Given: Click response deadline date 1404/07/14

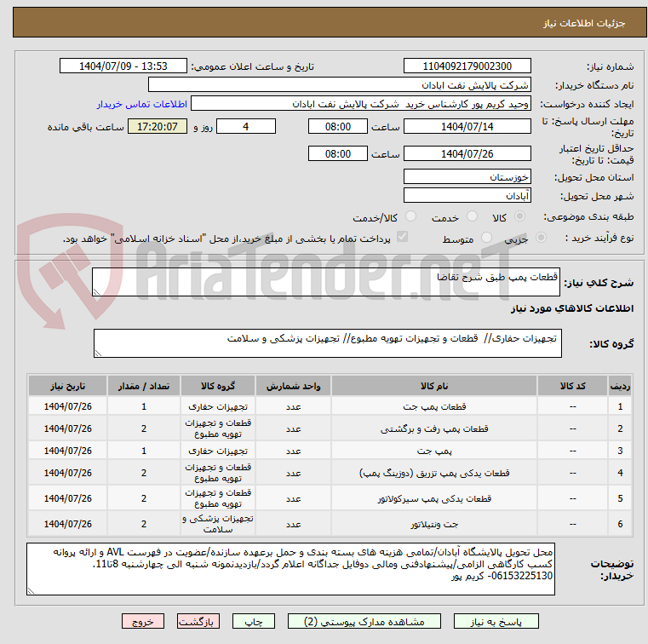Looking at the screenshot, I should pos(467,126).
